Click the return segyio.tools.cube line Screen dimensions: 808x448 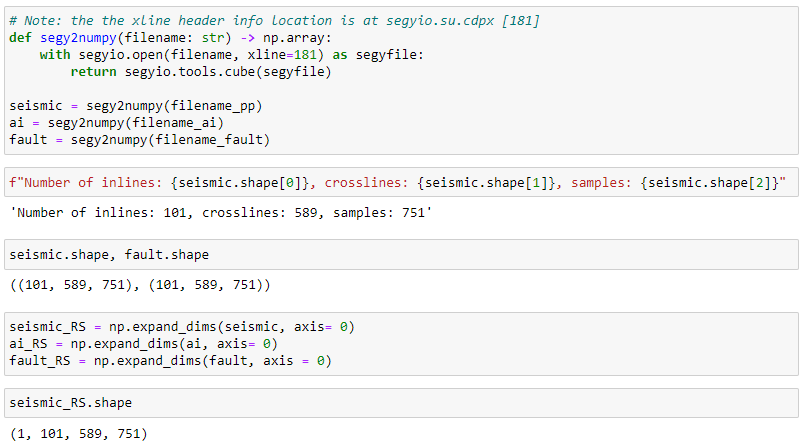tap(201, 72)
